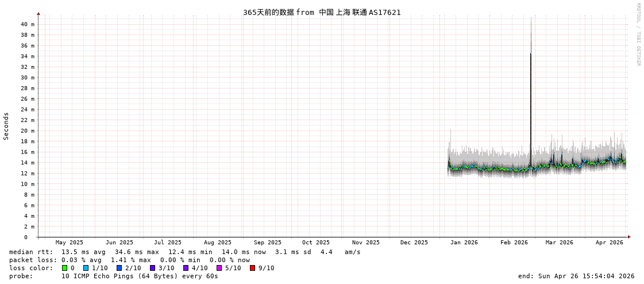Screen dimensions: 644x284
Task: Click the graph title mentioning AS17621
Action: 322,12
